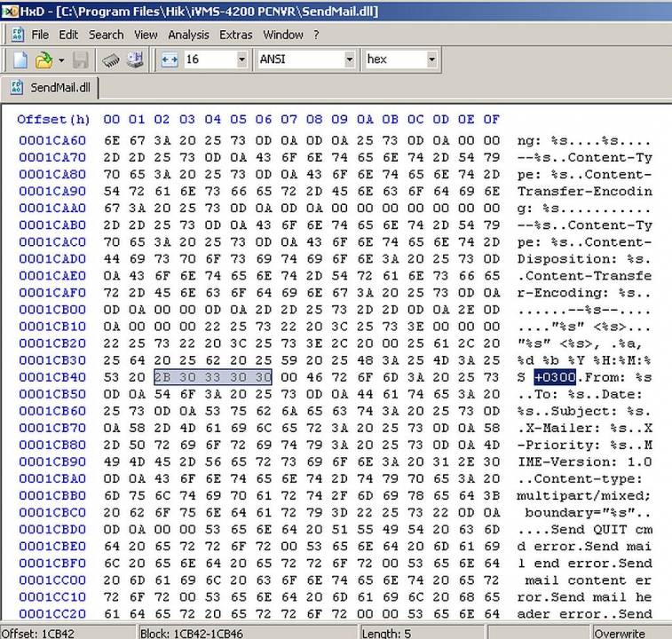Click status bar Length: 5
672x639 pixels.
386,633
